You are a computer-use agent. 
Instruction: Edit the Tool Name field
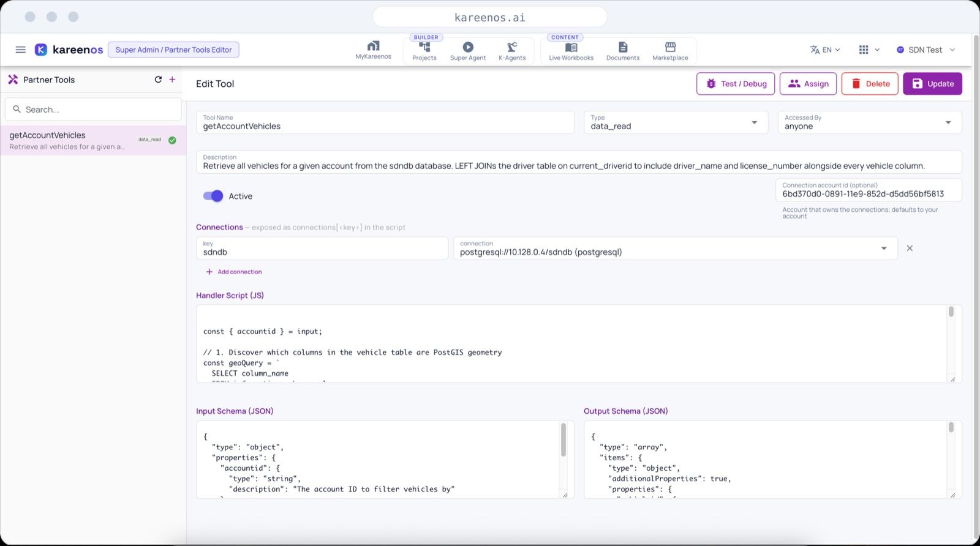[x=385, y=122]
